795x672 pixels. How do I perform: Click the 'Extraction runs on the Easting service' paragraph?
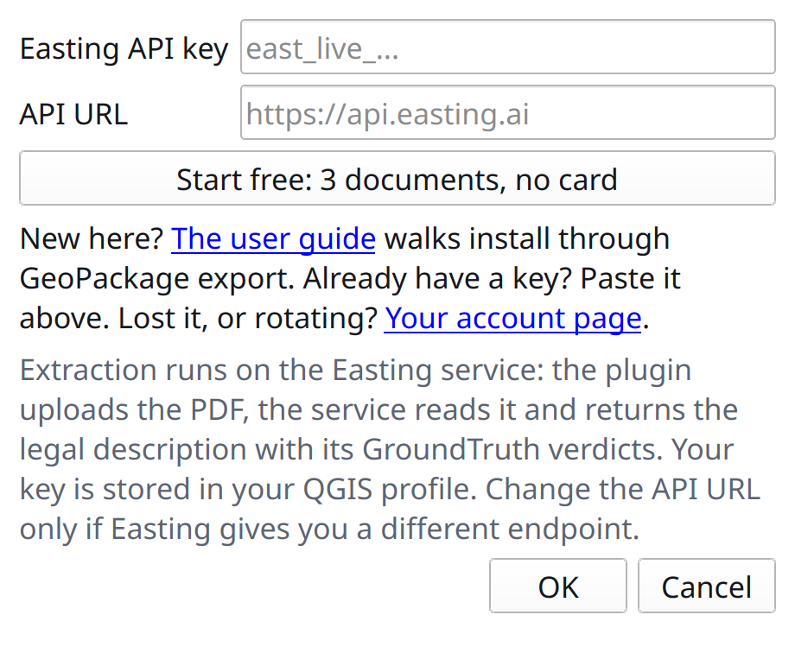(391, 449)
